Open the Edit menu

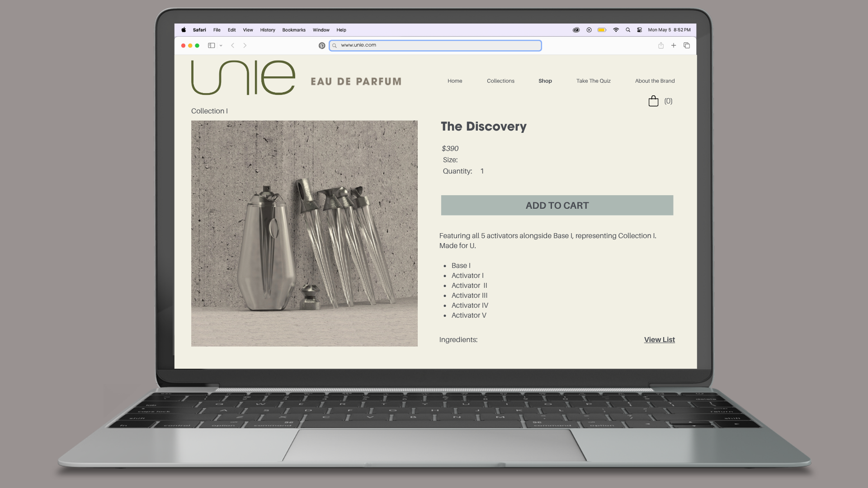pos(232,30)
